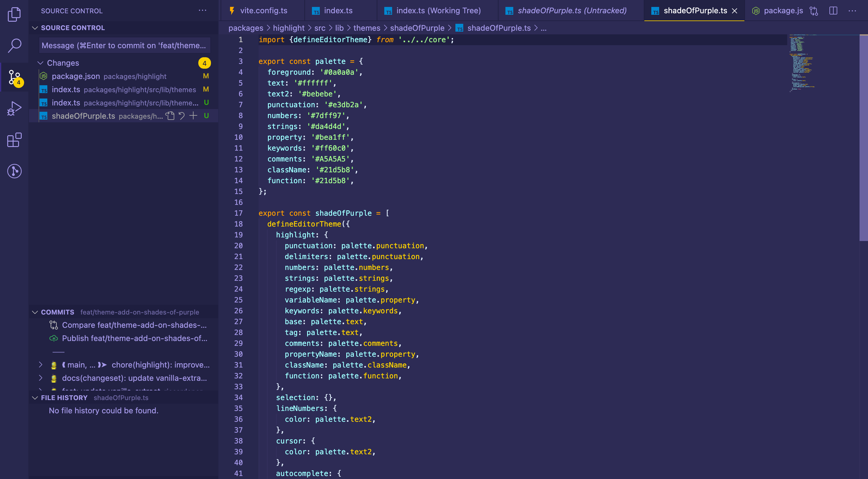Split the editor using the split icon
This screenshot has width=868, height=479.
[x=833, y=11]
